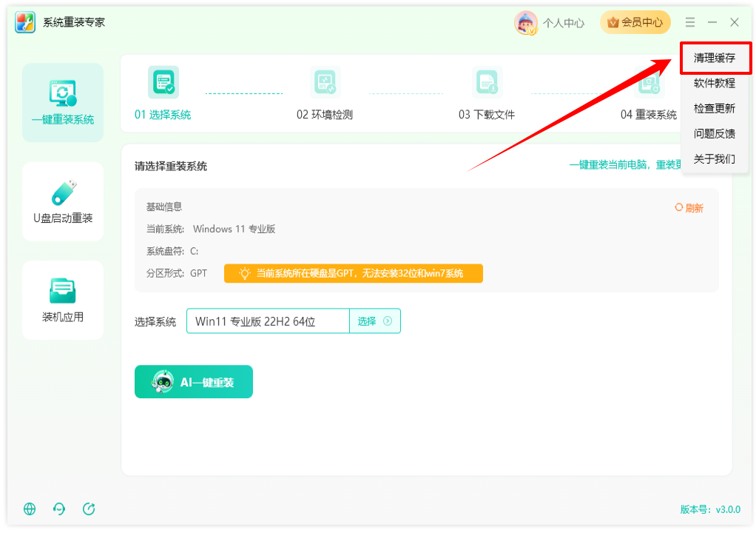Click the crown icon in 会员中心
This screenshot has width=756, height=533.
pos(612,22)
